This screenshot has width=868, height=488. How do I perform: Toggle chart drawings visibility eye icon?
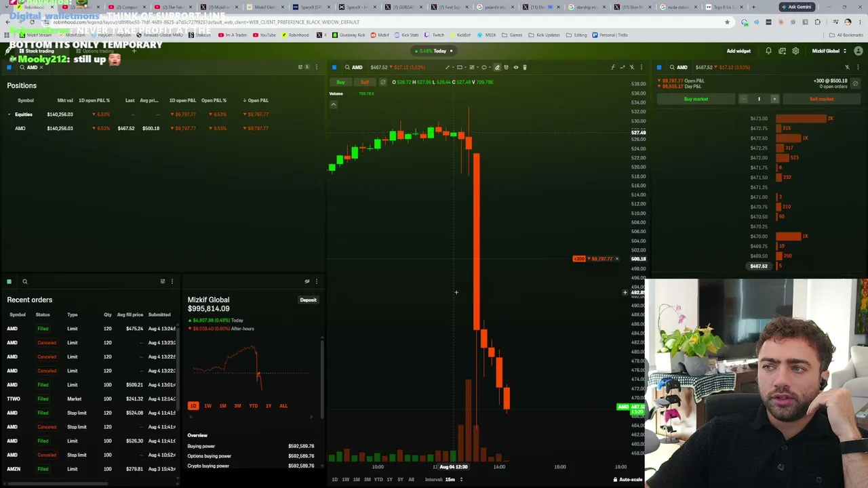[516, 67]
